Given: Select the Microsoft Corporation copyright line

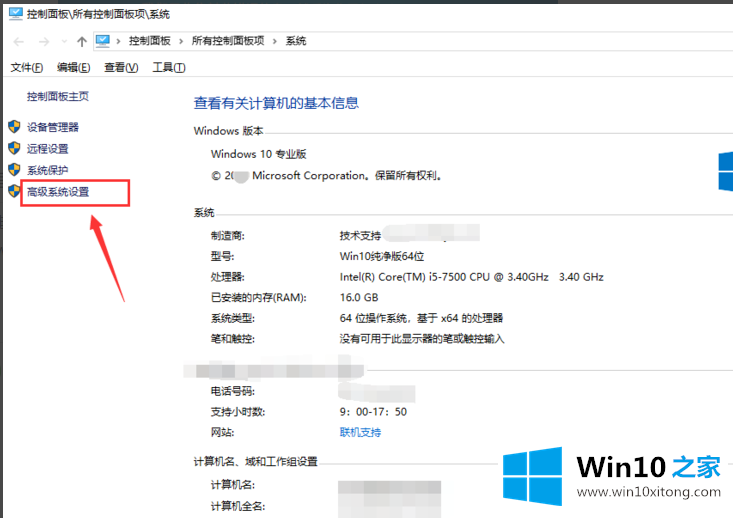Looking at the screenshot, I should [x=326, y=176].
